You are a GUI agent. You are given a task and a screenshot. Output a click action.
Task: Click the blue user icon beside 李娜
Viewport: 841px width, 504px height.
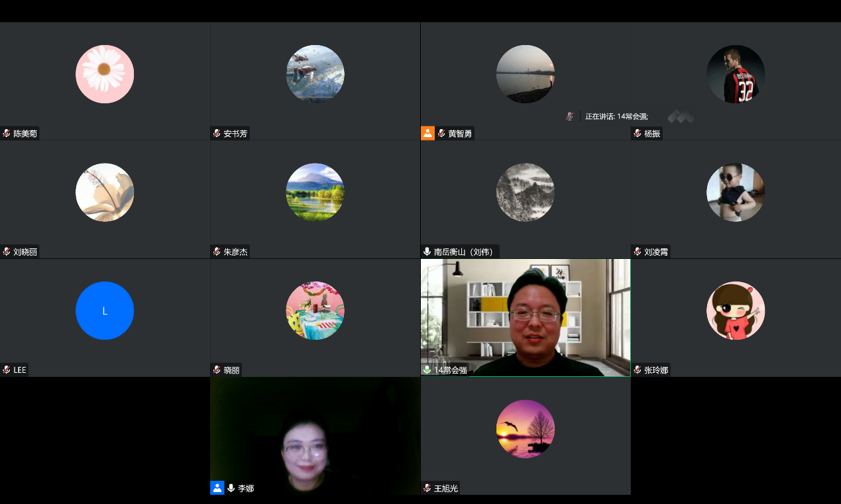[217, 488]
